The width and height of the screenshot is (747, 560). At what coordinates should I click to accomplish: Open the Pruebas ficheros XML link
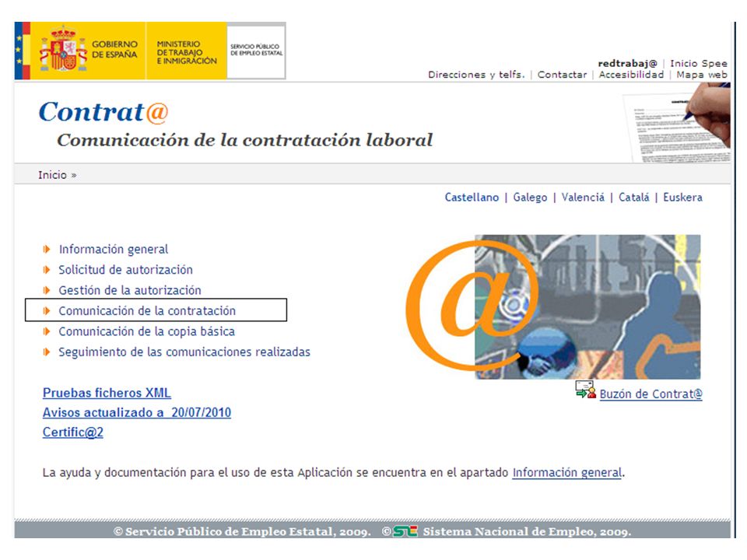coord(107,393)
